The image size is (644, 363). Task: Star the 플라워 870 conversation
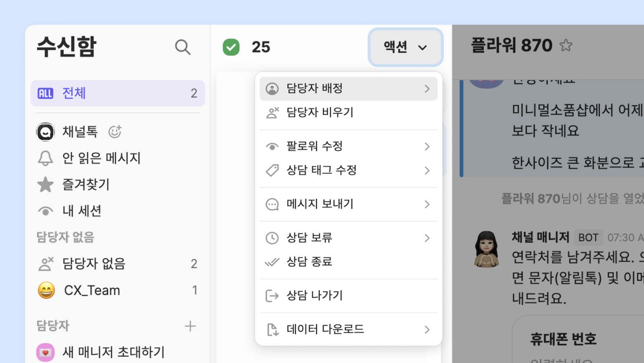click(566, 45)
